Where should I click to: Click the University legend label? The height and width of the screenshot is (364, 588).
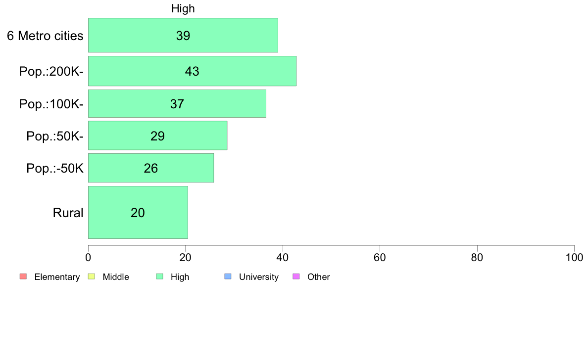(x=259, y=277)
